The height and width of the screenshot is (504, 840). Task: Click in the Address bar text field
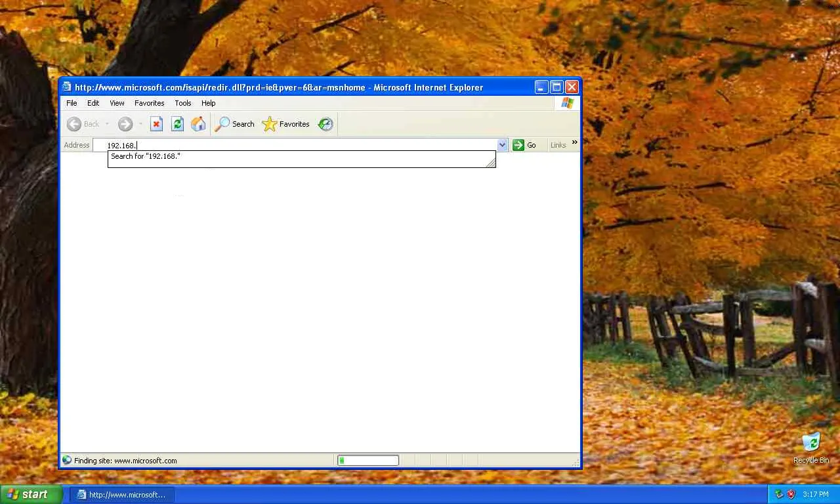295,145
